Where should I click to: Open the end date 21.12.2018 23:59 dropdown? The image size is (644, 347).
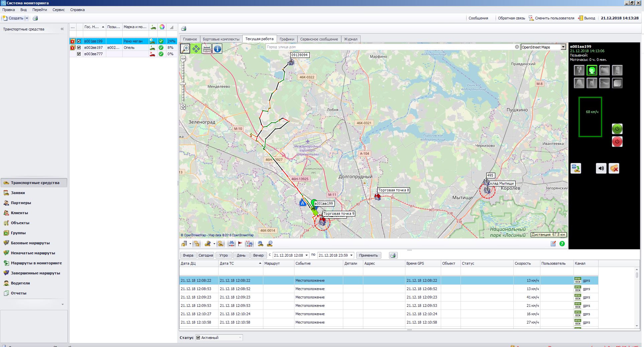tap(351, 255)
